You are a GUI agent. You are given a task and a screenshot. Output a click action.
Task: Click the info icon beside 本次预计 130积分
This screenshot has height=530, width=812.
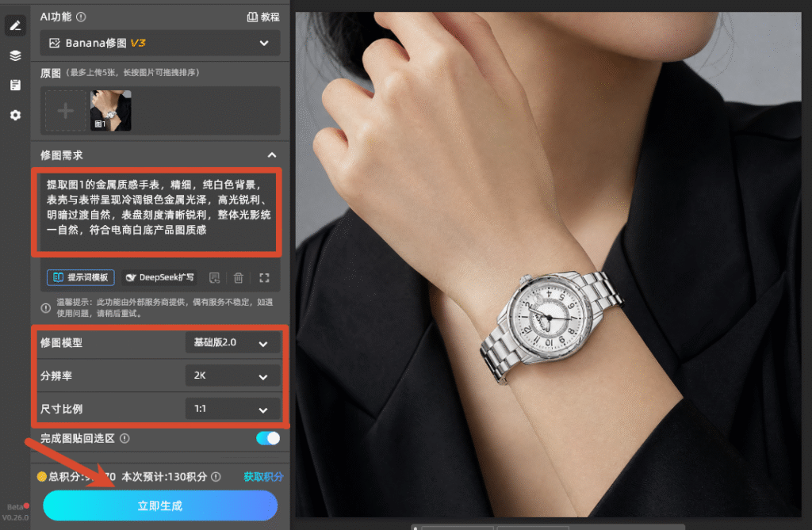(216, 477)
